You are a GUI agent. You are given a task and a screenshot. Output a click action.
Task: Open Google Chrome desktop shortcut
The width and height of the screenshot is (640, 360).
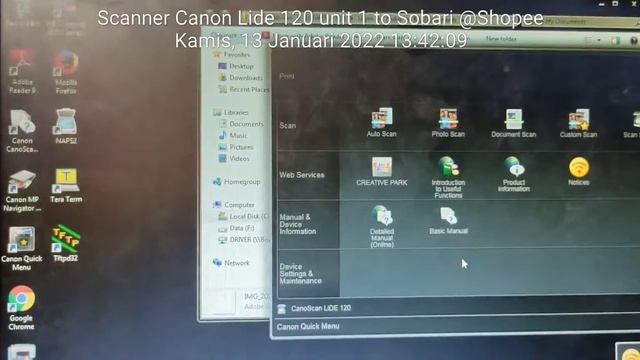click(21, 308)
